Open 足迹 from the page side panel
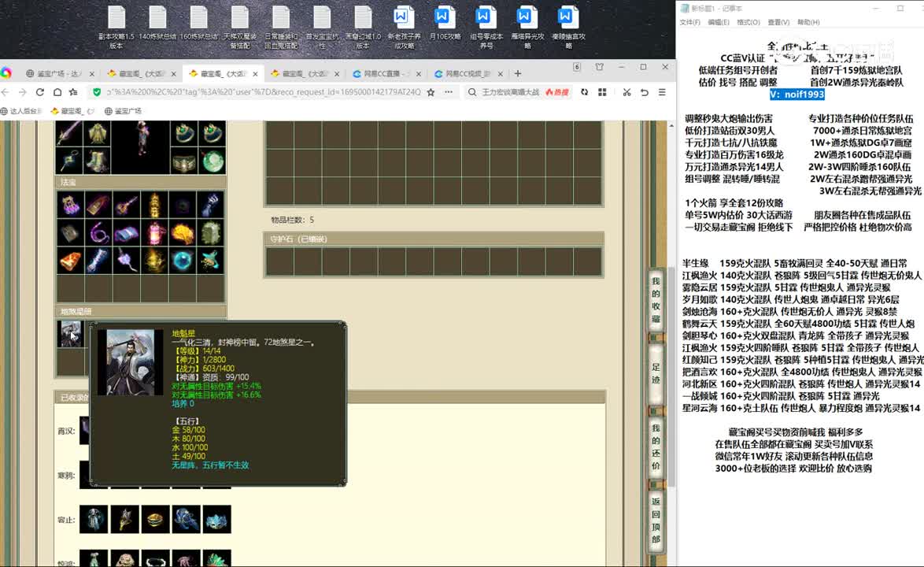This screenshot has height=567, width=924. pos(656,373)
